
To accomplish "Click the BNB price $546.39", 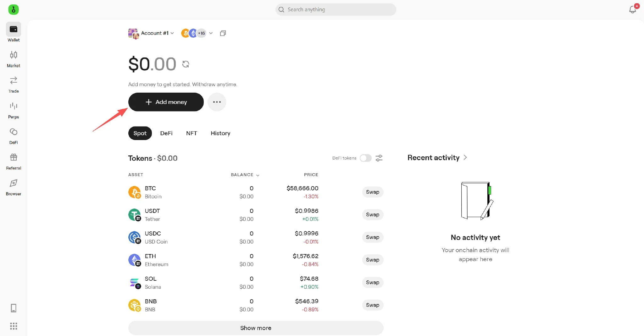I will point(307,301).
